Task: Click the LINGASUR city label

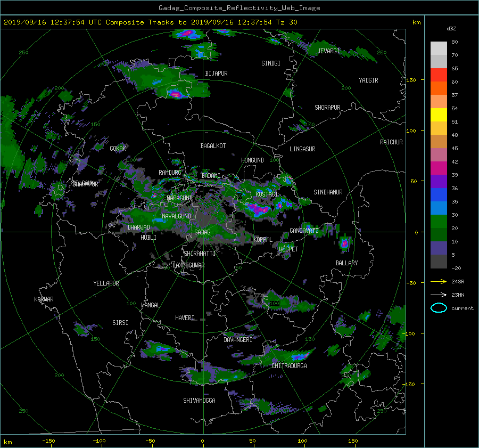Action: [302, 149]
